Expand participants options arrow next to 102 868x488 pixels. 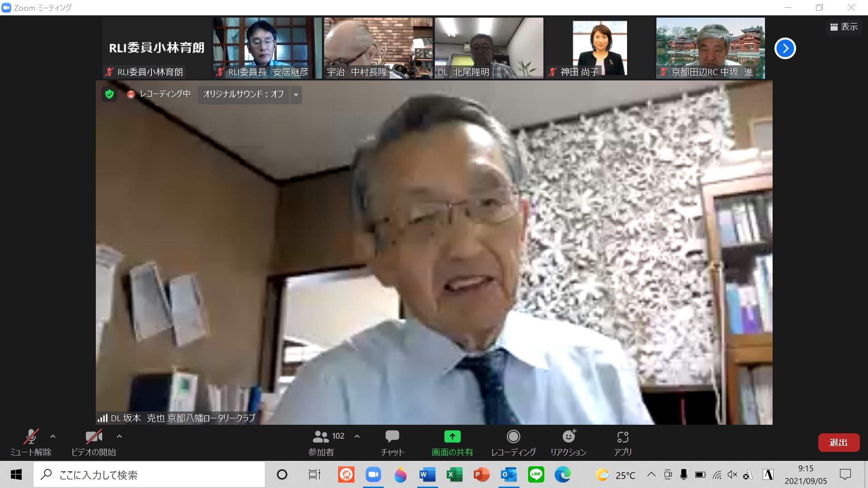tap(357, 436)
